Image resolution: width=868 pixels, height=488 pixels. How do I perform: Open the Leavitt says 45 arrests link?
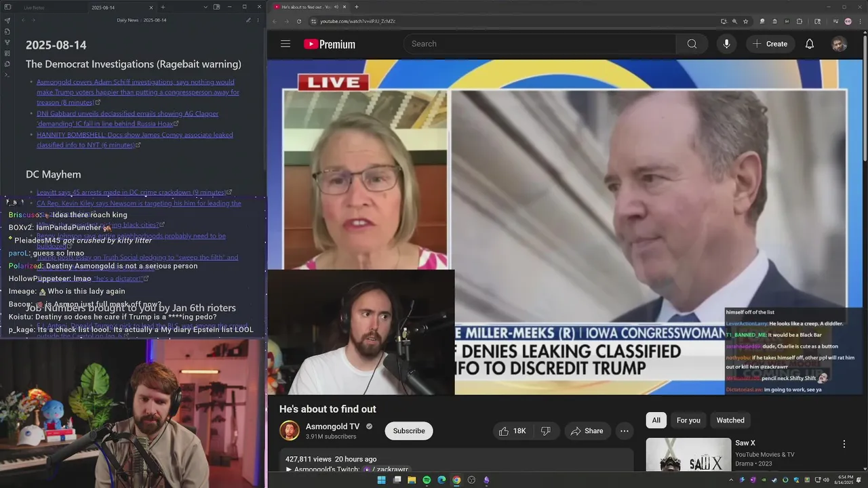point(131,192)
